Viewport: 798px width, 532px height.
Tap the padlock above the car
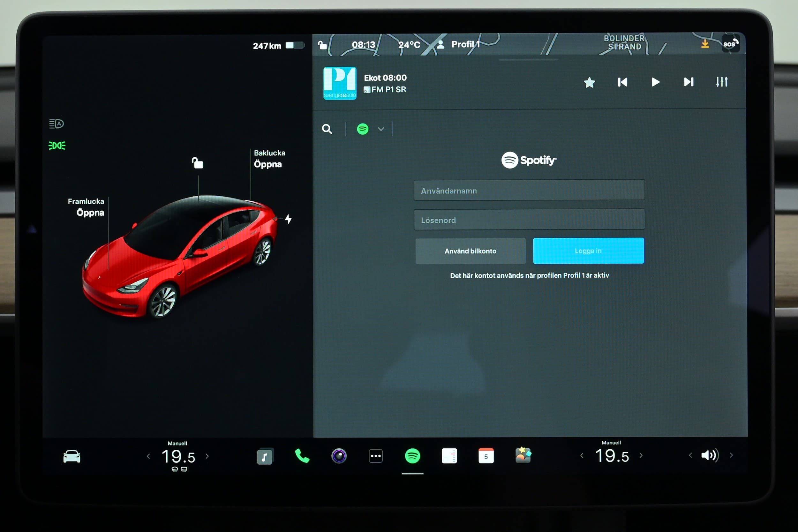click(198, 163)
